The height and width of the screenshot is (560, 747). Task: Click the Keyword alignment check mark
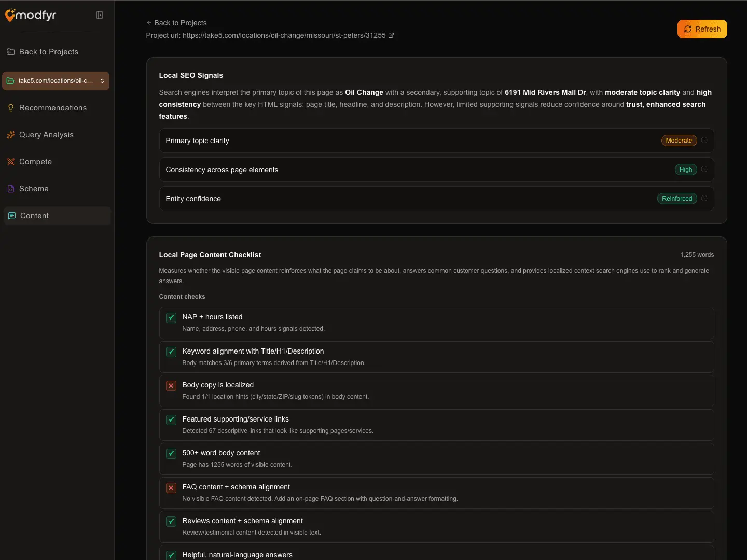coord(171,352)
